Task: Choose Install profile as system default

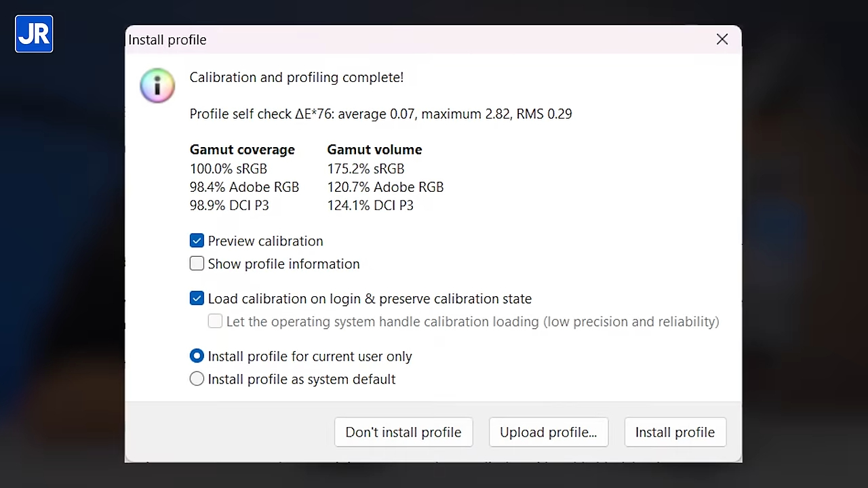Action: pos(197,379)
